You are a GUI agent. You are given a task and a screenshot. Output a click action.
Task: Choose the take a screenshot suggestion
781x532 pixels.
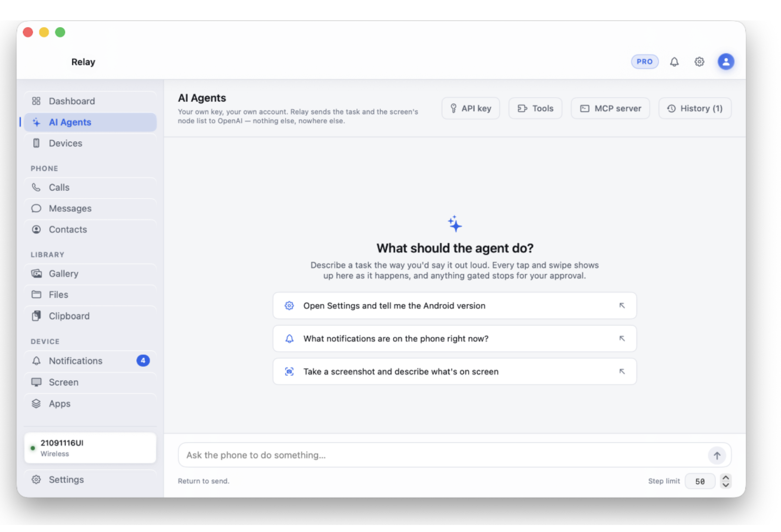(x=455, y=371)
